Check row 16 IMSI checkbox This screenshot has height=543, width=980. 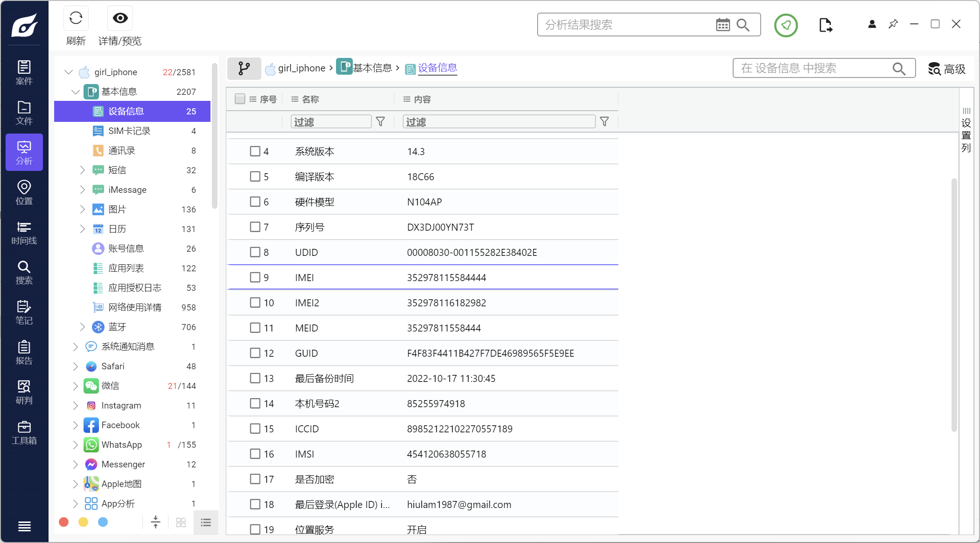pyautogui.click(x=255, y=454)
